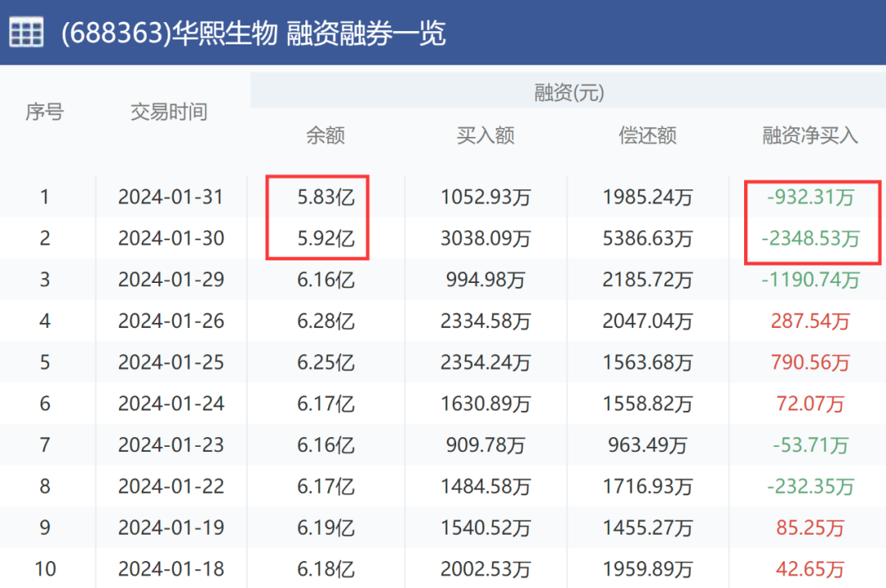
Task: Click sequence number 5 in 2024-01-25 row
Action: point(44,362)
